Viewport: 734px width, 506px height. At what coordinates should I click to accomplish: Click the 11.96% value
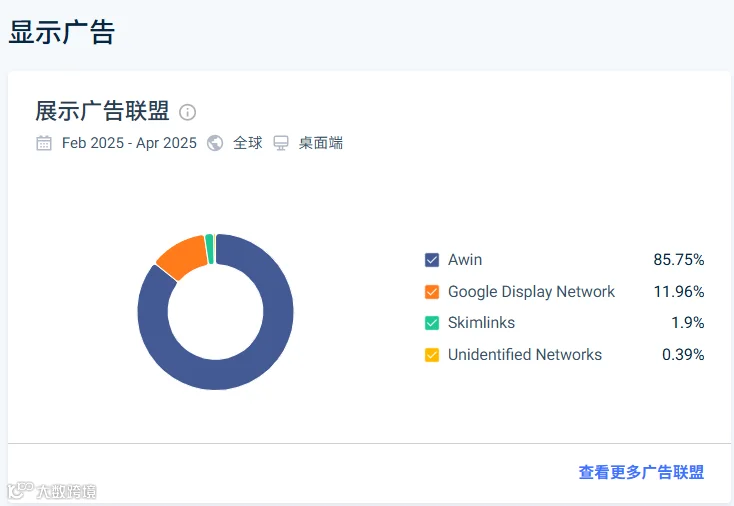point(679,292)
